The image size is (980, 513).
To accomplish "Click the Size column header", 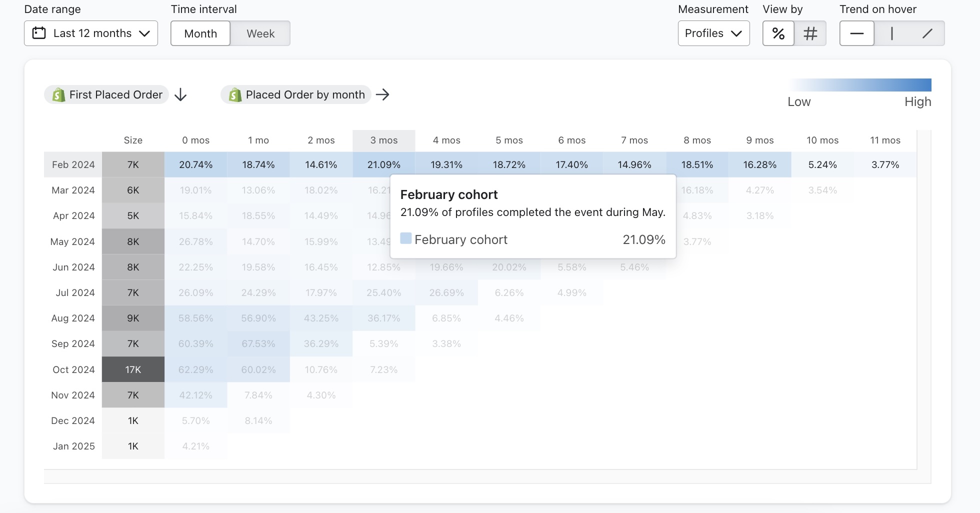I will click(133, 140).
